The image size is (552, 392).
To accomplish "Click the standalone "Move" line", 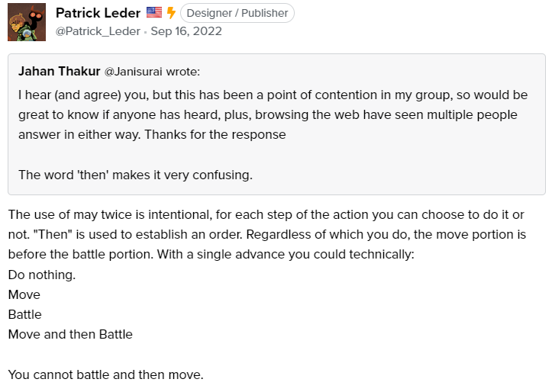I will tap(24, 294).
